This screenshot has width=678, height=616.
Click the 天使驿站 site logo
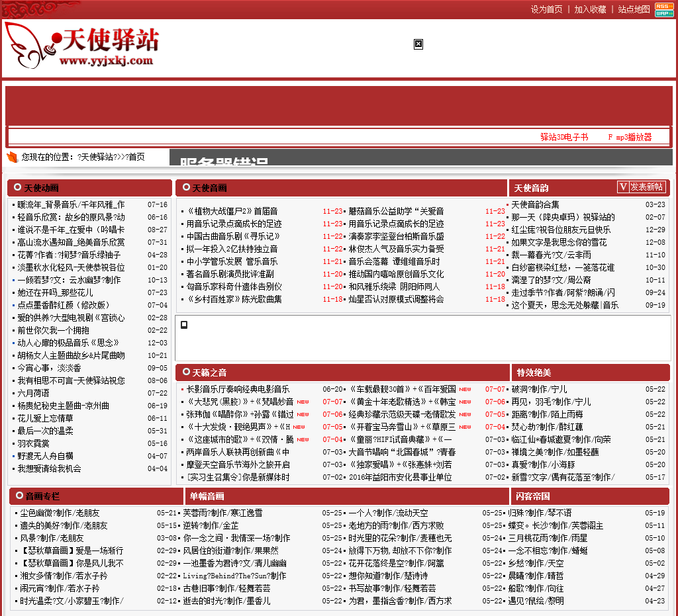tap(81, 46)
